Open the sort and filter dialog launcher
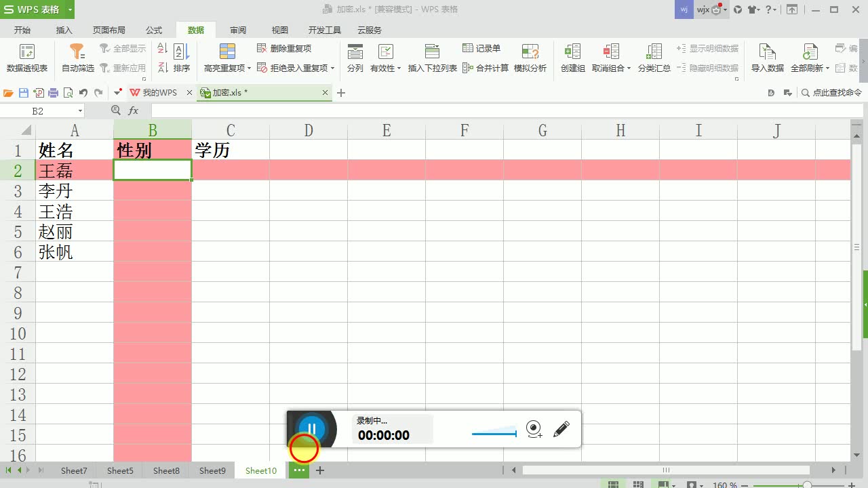 [144, 79]
